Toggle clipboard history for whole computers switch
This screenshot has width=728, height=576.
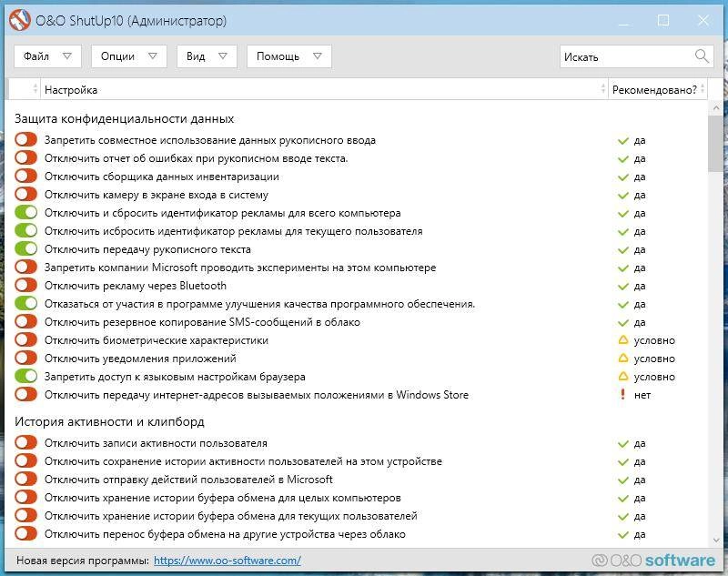coord(25,497)
